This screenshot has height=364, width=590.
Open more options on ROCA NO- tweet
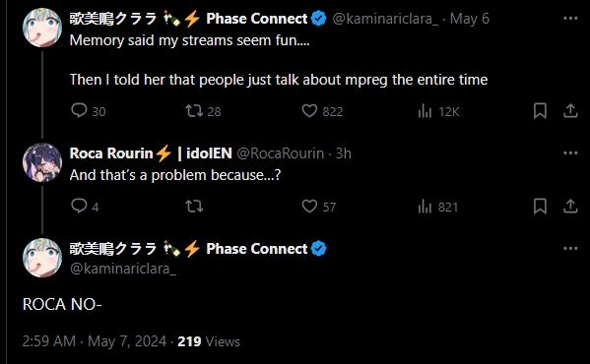[570, 248]
